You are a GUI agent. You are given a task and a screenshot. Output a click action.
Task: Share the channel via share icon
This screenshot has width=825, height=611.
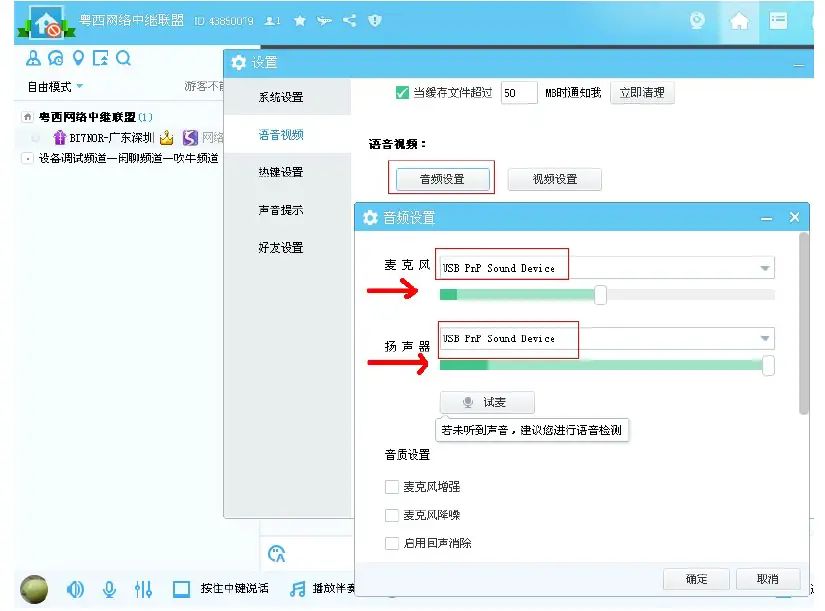[x=349, y=21]
